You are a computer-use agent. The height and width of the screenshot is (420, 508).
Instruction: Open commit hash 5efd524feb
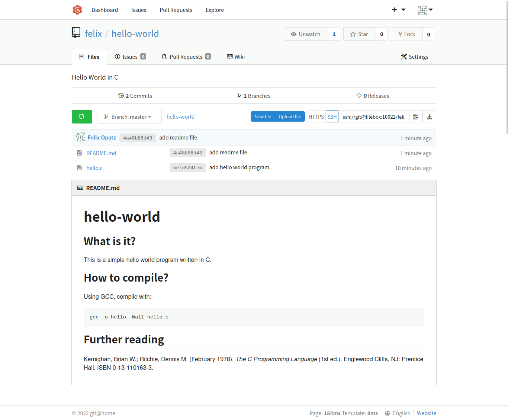(187, 168)
